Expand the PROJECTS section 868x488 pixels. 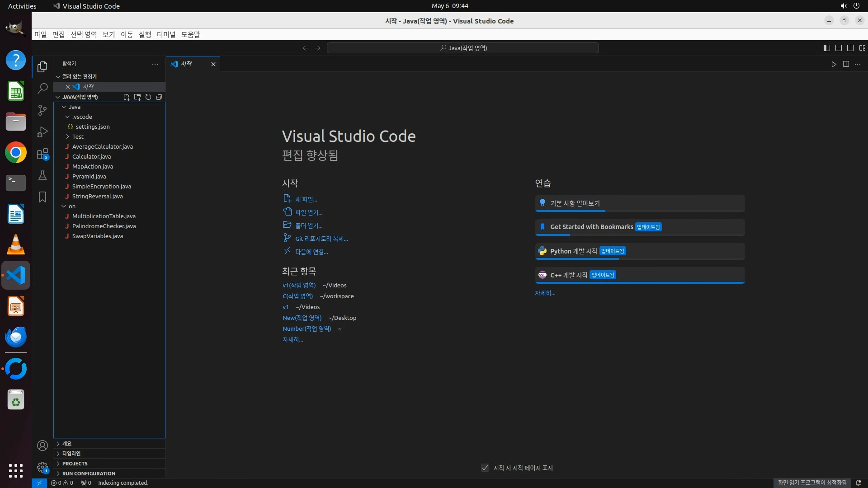pyautogui.click(x=75, y=464)
